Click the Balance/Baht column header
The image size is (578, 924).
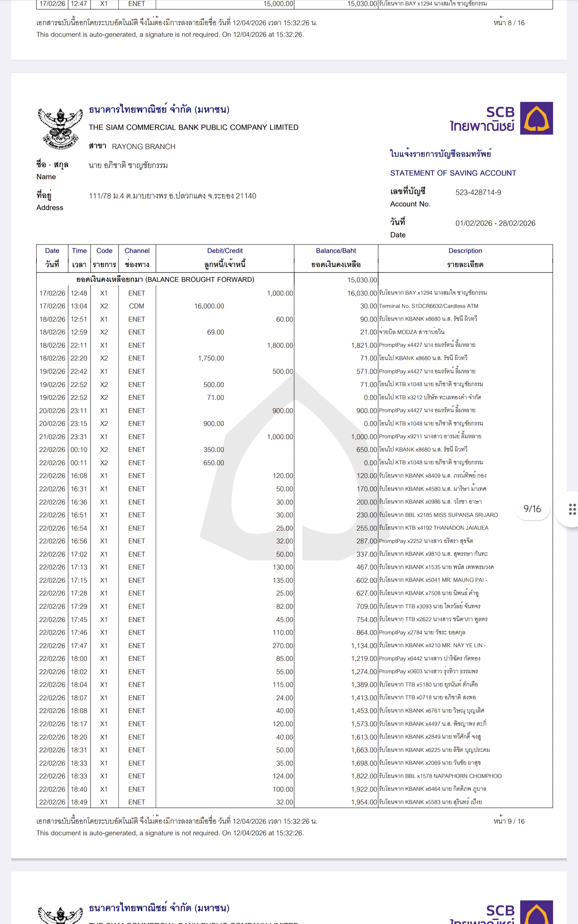pyautogui.click(x=336, y=257)
